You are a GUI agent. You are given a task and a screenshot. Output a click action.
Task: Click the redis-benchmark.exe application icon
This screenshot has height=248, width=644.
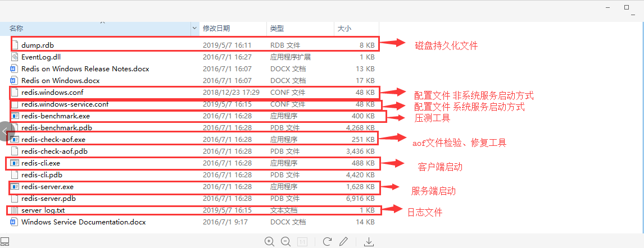tap(15, 116)
